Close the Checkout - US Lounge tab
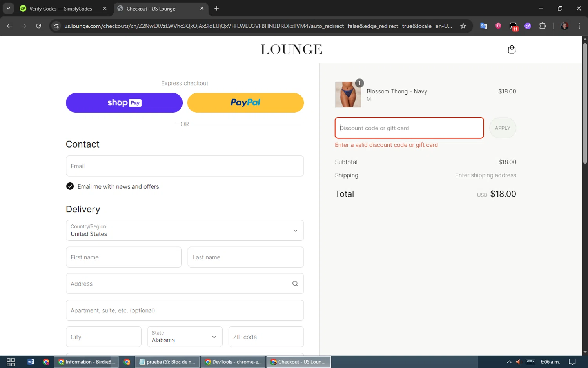The height and width of the screenshot is (368, 588). 202,9
